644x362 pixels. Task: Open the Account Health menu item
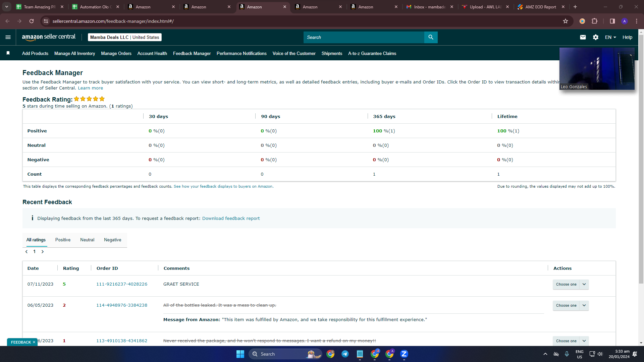click(x=152, y=53)
